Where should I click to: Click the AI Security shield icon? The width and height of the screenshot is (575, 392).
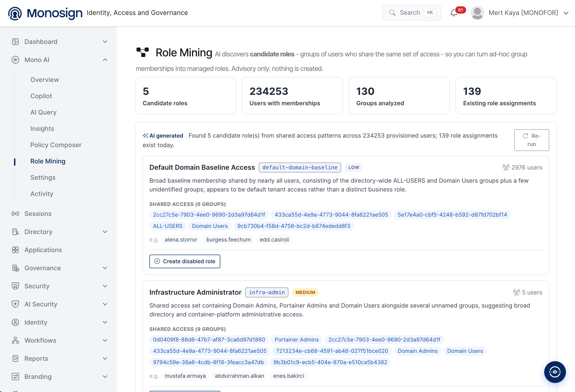(x=15, y=304)
